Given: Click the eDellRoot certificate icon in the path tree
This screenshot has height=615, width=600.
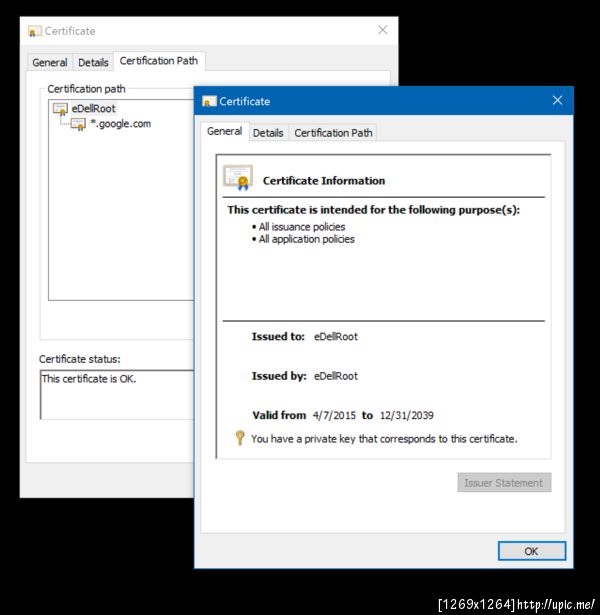Looking at the screenshot, I should click(x=60, y=108).
